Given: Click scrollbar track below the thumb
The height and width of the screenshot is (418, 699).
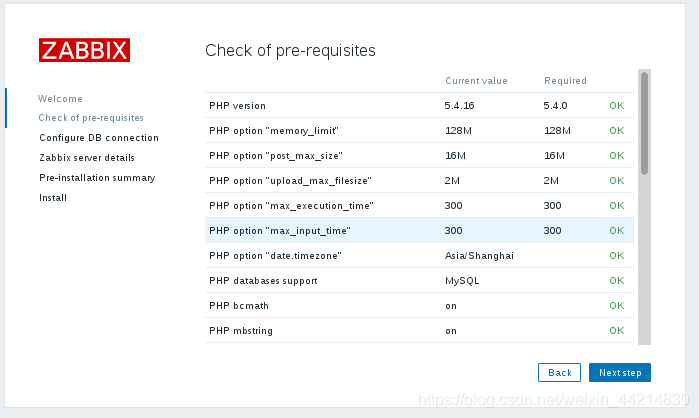Looking at the screenshot, I should 644,259.
